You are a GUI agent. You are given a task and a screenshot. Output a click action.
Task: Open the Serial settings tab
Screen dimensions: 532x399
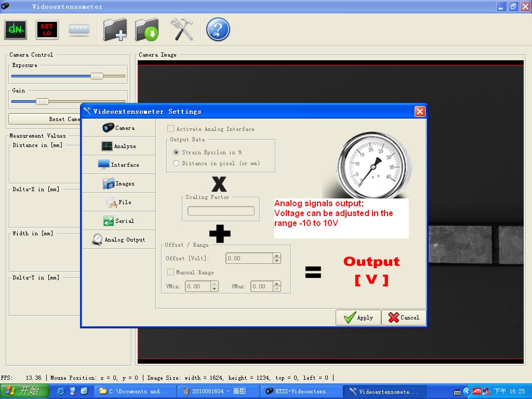118,221
